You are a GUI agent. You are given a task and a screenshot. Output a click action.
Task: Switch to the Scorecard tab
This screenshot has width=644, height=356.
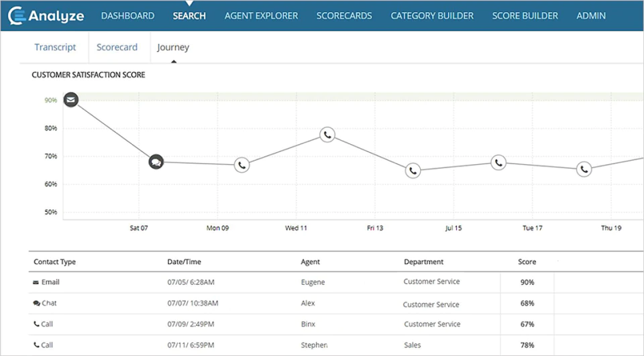117,47
